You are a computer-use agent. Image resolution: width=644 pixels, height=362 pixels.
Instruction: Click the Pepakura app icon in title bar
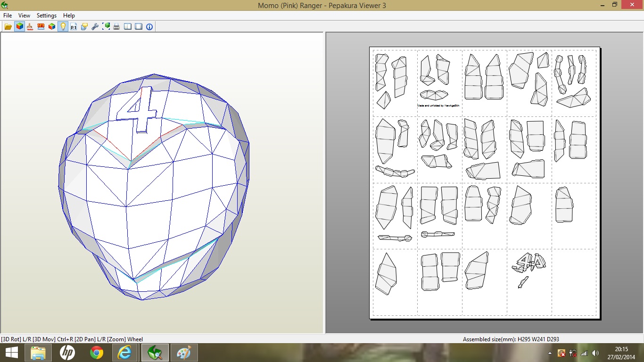[5, 5]
